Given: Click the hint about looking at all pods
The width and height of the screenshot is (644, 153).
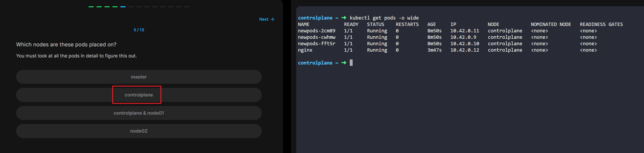Looking at the screenshot, I should point(77,56).
